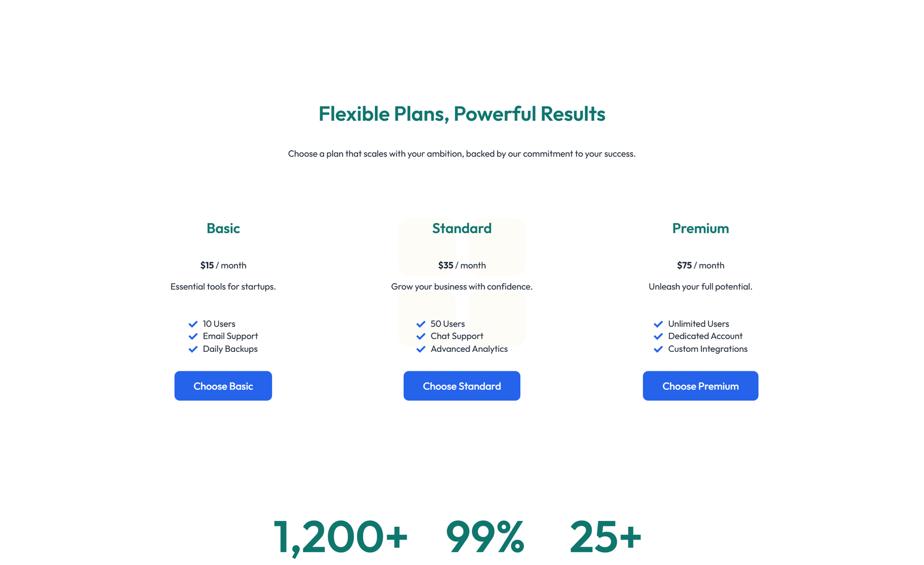Select the Premium plan heading
The image size is (924, 565).
click(x=701, y=229)
